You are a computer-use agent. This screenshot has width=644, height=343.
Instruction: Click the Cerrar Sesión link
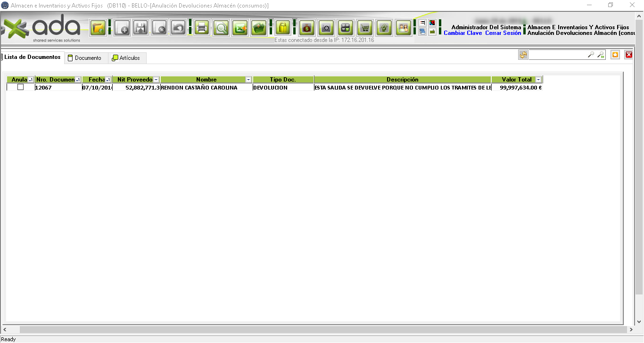(503, 33)
